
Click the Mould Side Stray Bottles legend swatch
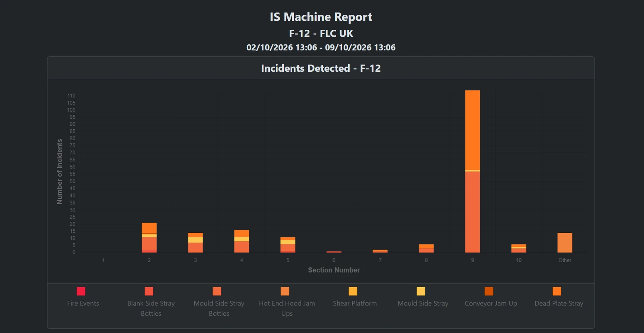(217, 291)
